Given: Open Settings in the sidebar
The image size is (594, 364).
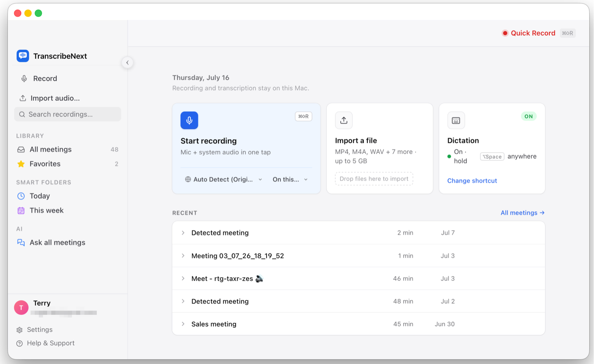Looking at the screenshot, I should [x=40, y=330].
